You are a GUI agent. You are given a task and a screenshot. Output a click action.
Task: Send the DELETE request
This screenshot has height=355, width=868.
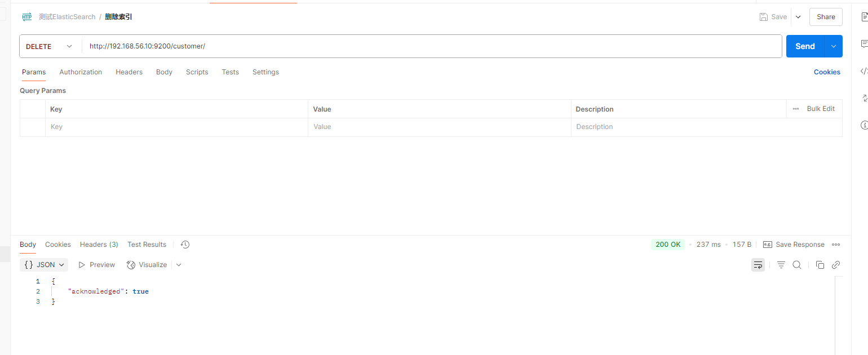click(805, 46)
